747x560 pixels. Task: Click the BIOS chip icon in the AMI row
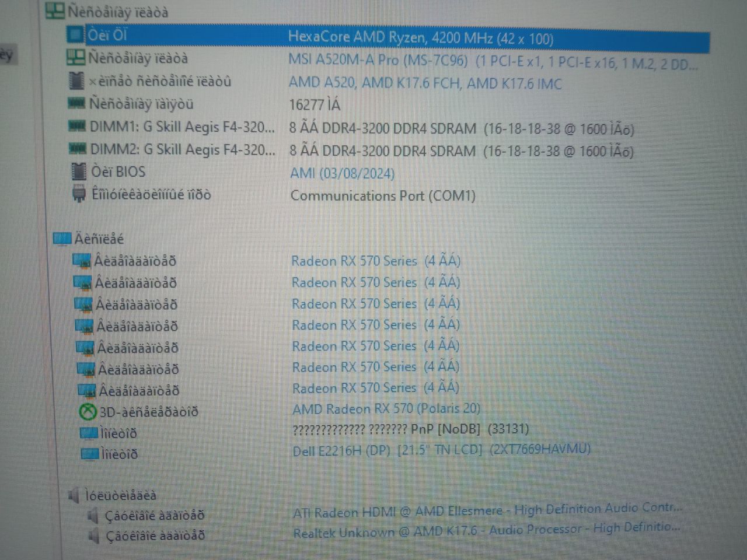[x=78, y=171]
